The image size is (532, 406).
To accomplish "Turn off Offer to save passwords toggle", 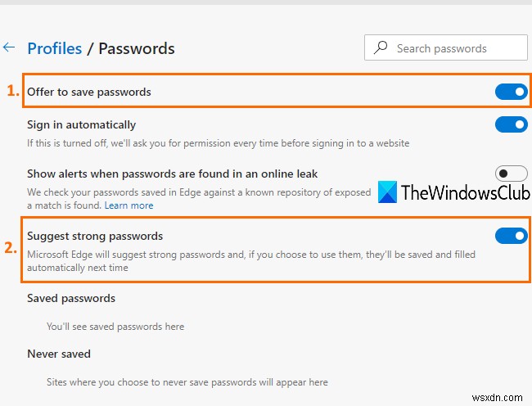I will click(511, 92).
